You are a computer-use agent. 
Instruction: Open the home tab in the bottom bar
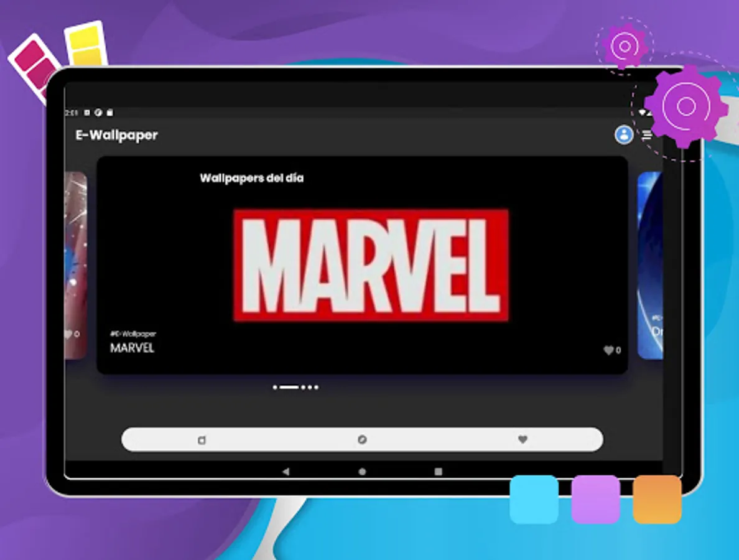click(202, 440)
